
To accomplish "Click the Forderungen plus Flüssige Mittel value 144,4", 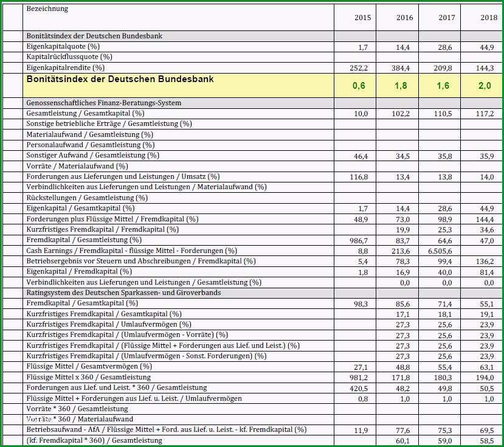I will (x=485, y=220).
